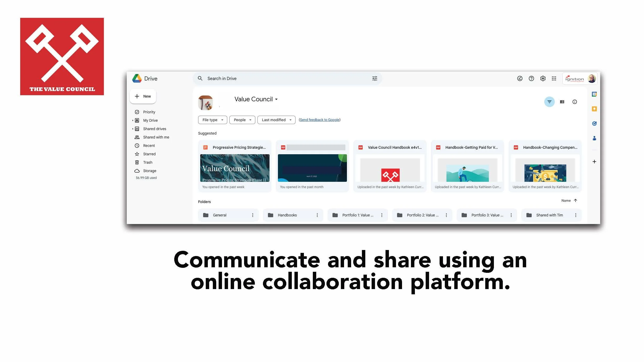Click the offline ready status icon

click(520, 78)
